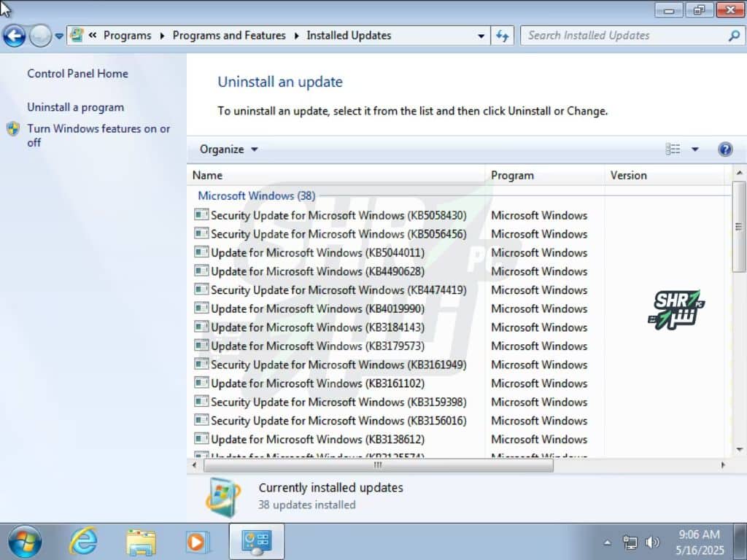The width and height of the screenshot is (747, 560).
Task: Open Windows Media Player from taskbar
Action: (x=197, y=542)
